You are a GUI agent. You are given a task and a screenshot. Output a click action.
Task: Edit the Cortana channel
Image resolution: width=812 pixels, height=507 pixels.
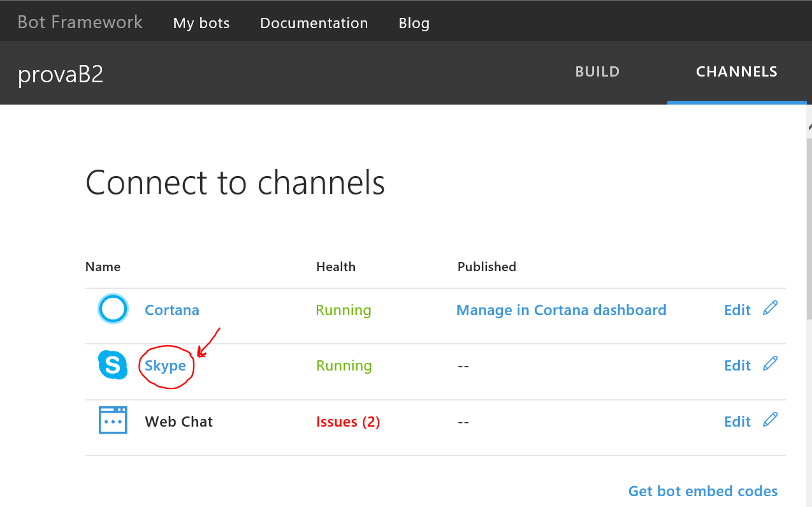tap(737, 310)
